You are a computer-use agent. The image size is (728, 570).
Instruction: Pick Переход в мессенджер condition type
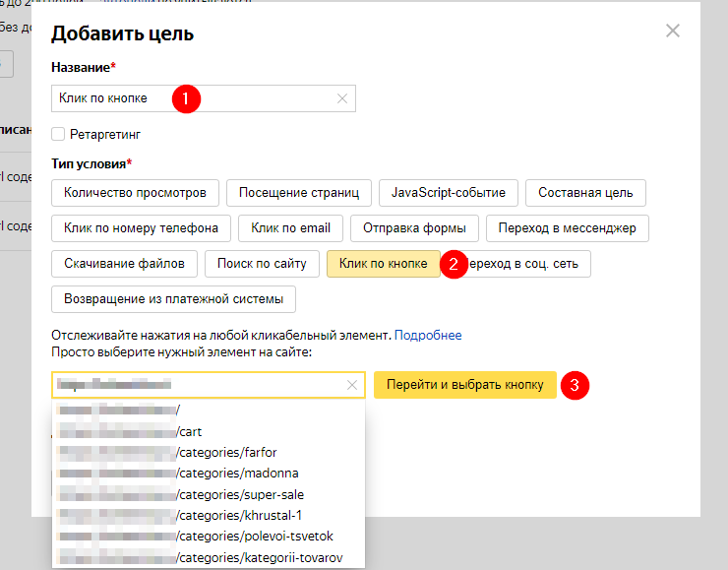(568, 228)
